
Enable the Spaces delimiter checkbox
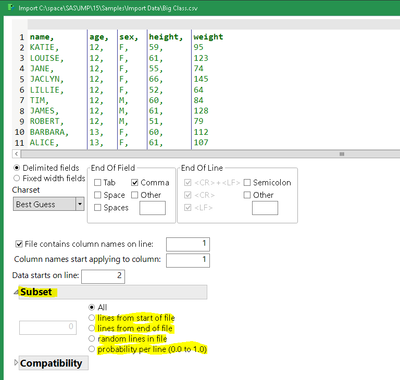coord(98,207)
